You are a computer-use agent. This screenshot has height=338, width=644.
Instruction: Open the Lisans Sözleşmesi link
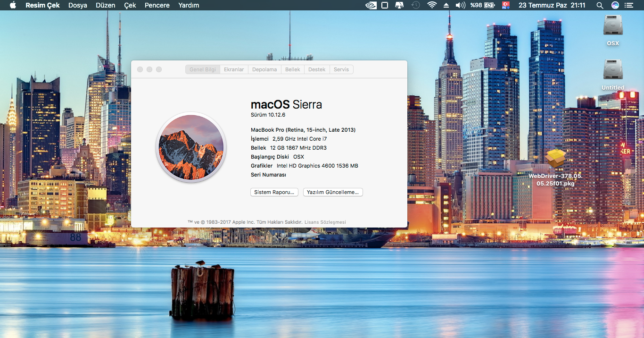coord(325,222)
